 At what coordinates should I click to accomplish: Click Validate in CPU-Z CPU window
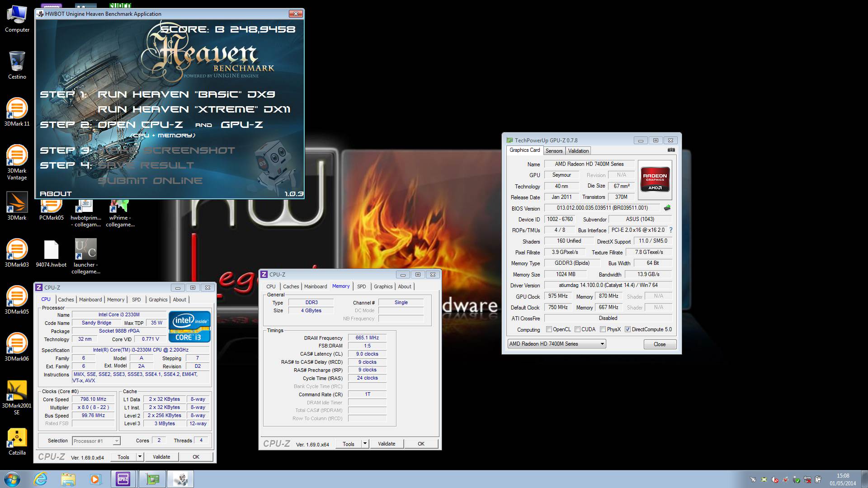pyautogui.click(x=161, y=457)
